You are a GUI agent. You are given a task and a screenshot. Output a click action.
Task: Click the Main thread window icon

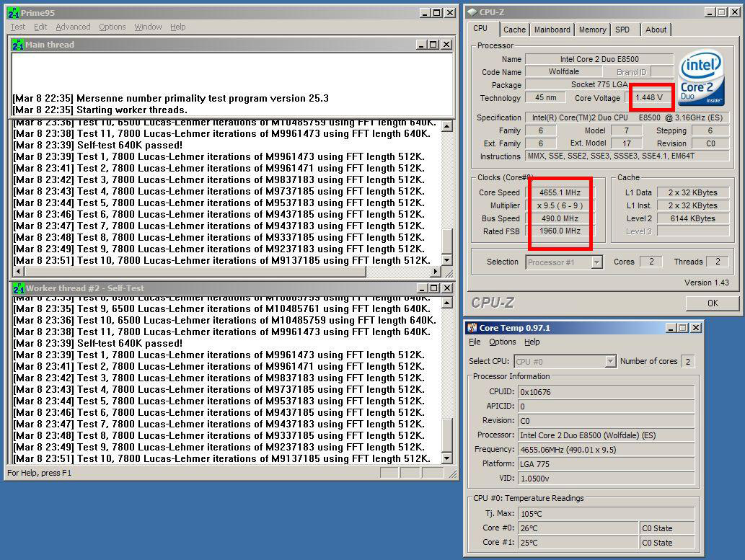(x=18, y=45)
